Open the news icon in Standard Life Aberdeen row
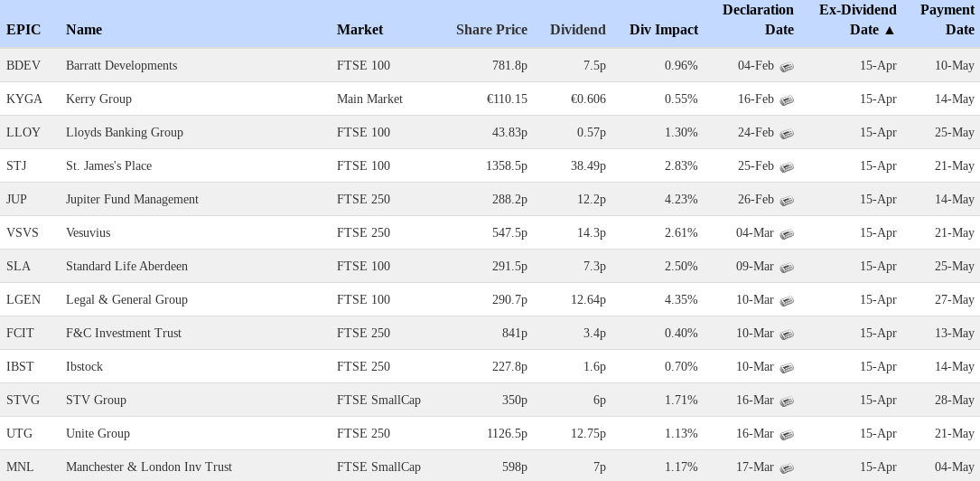 787,267
